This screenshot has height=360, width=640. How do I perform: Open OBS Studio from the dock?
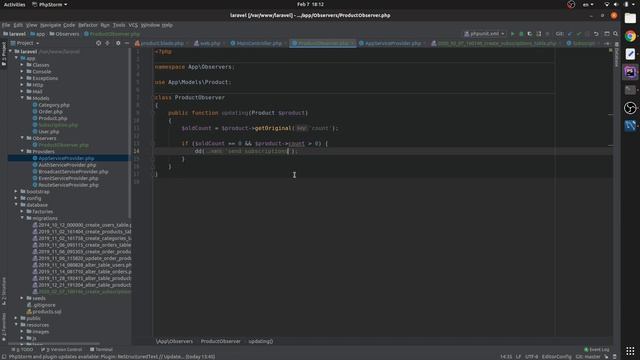pos(630,108)
